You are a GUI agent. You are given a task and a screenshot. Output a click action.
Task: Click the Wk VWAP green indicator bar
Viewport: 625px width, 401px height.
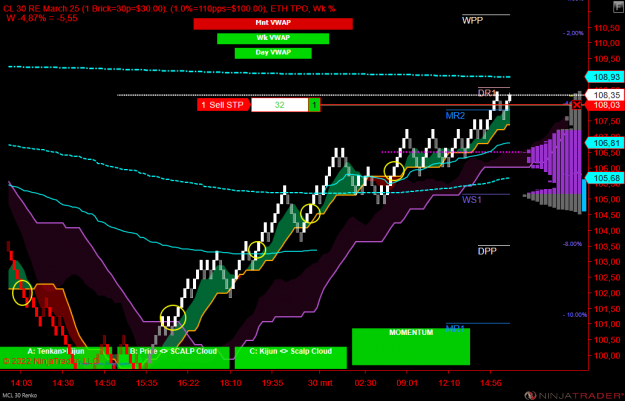273,38
